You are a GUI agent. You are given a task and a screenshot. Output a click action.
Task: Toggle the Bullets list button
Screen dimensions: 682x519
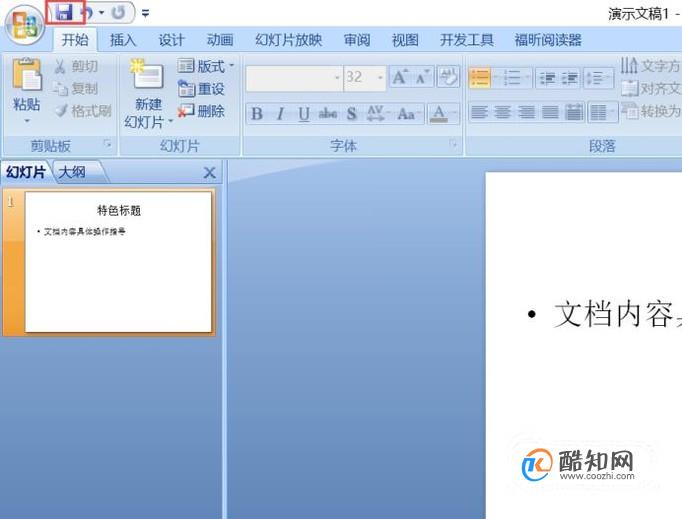(x=480, y=78)
